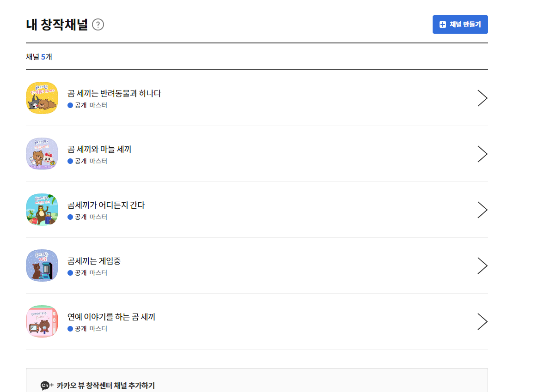Click blue 공개 dot for 곰세끼가 어디든지 간다
Viewport: 538px width, 392px height.
coord(70,217)
